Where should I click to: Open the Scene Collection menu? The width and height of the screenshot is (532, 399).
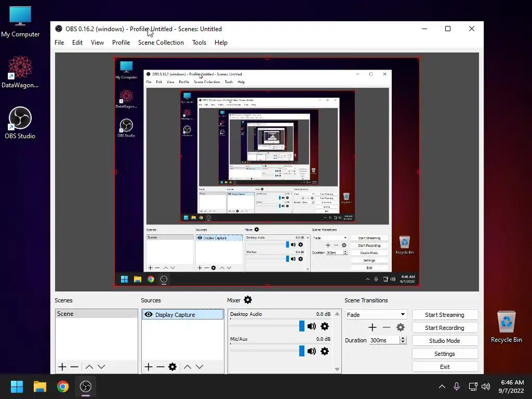[x=161, y=43]
